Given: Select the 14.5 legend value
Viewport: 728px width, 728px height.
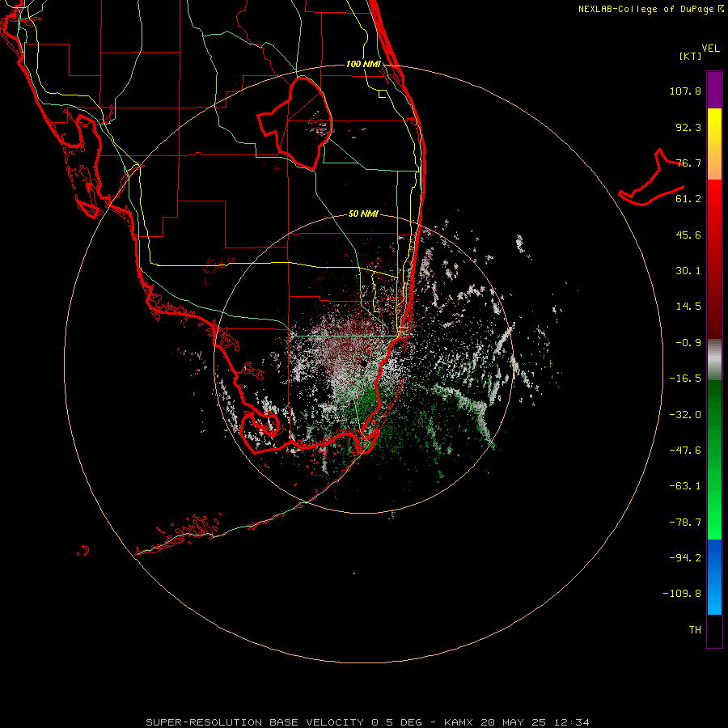Looking at the screenshot, I should 688,307.
